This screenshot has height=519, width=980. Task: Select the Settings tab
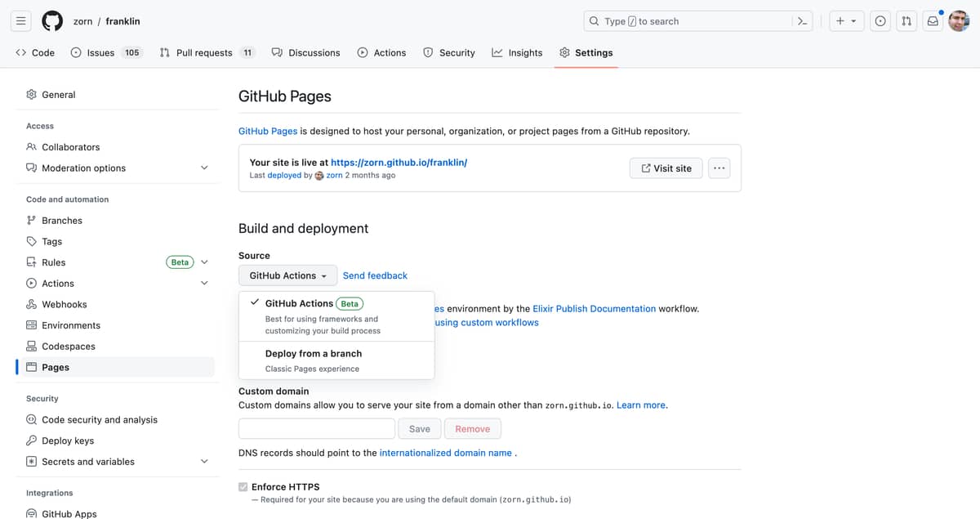pos(586,52)
